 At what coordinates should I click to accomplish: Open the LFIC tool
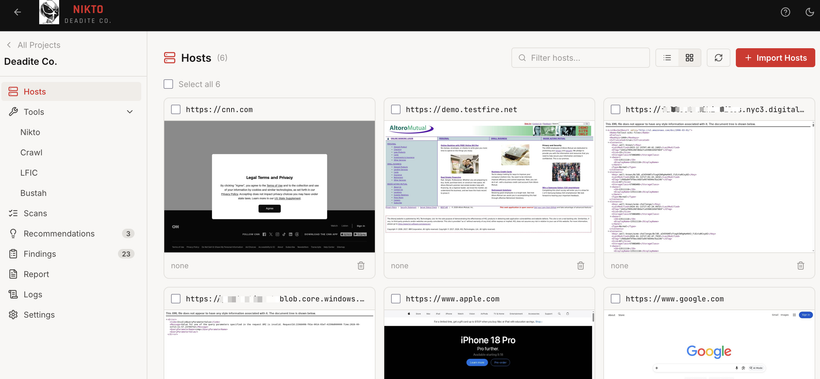tap(29, 173)
